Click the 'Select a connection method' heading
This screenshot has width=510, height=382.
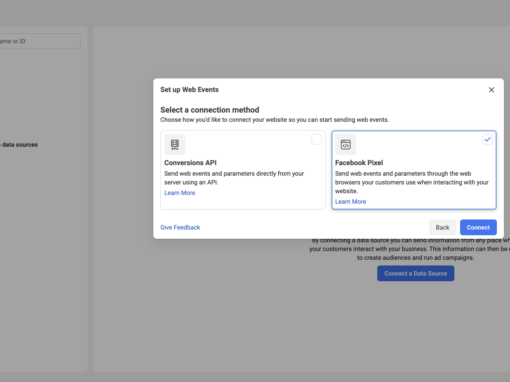coord(210,110)
